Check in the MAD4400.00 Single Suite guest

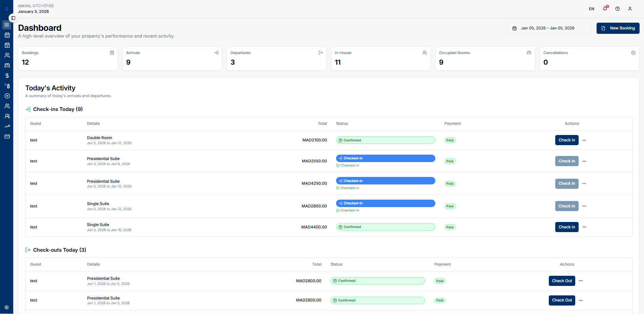click(567, 227)
